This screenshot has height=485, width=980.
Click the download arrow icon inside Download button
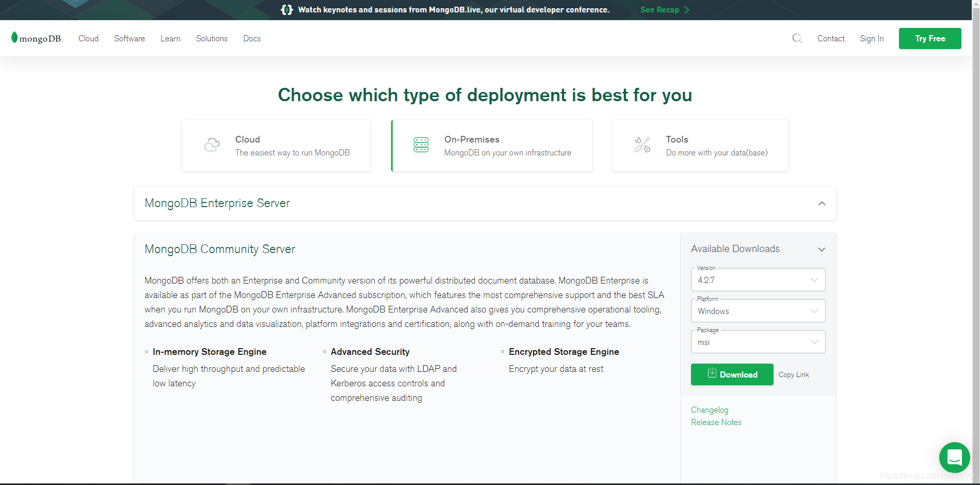[x=713, y=374]
